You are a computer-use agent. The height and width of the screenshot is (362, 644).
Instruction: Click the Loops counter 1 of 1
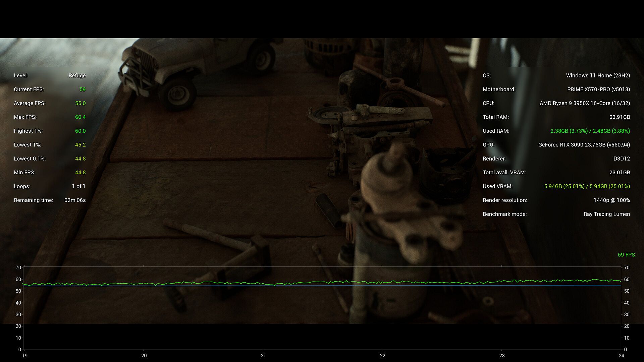pyautogui.click(x=78, y=186)
